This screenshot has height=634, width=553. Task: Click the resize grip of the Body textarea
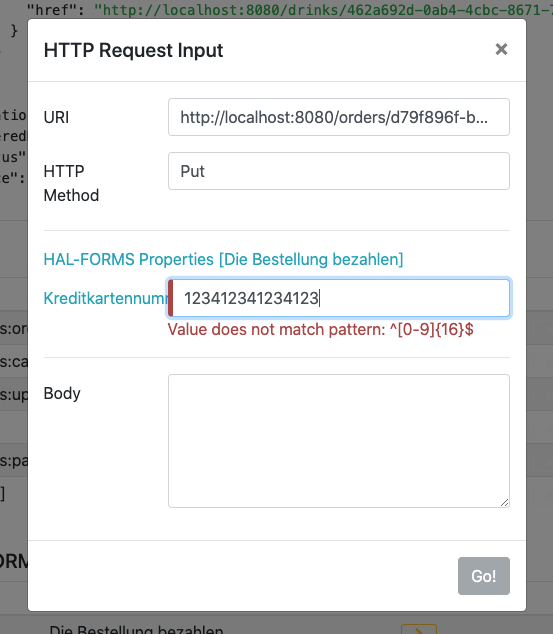click(504, 502)
